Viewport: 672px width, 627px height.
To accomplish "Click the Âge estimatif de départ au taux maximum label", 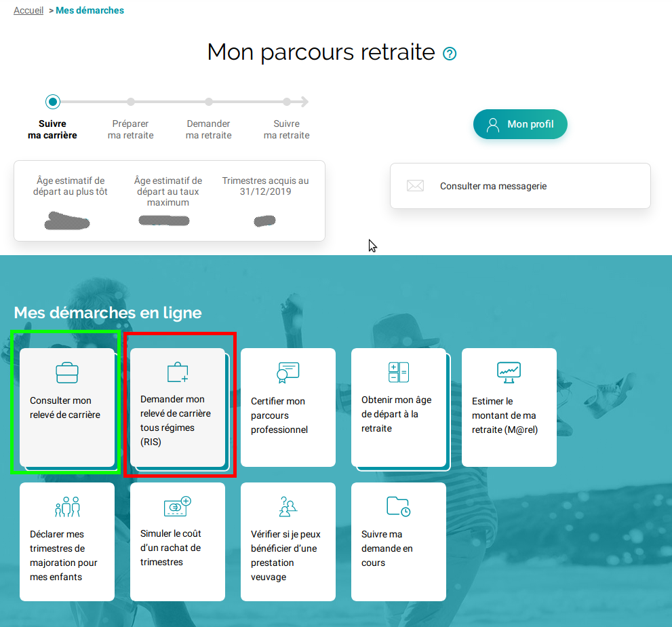I will 168,191.
